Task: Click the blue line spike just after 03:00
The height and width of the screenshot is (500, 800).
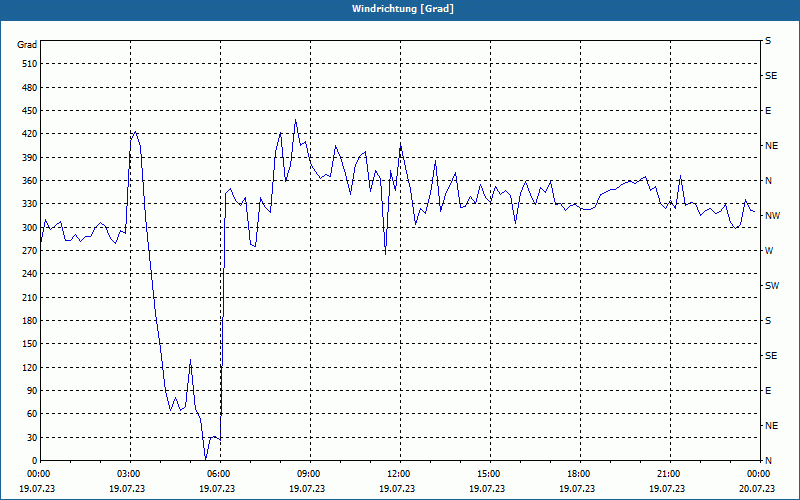Action: pyautogui.click(x=135, y=132)
